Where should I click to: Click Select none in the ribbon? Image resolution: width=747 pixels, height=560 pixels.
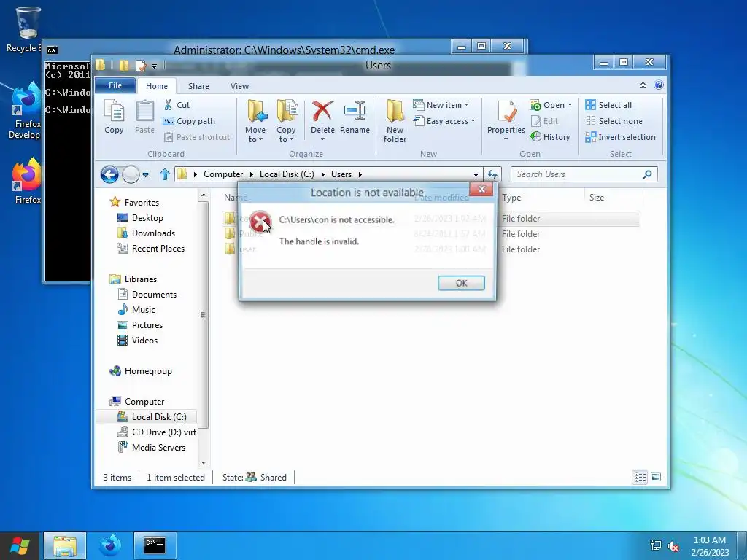point(614,121)
